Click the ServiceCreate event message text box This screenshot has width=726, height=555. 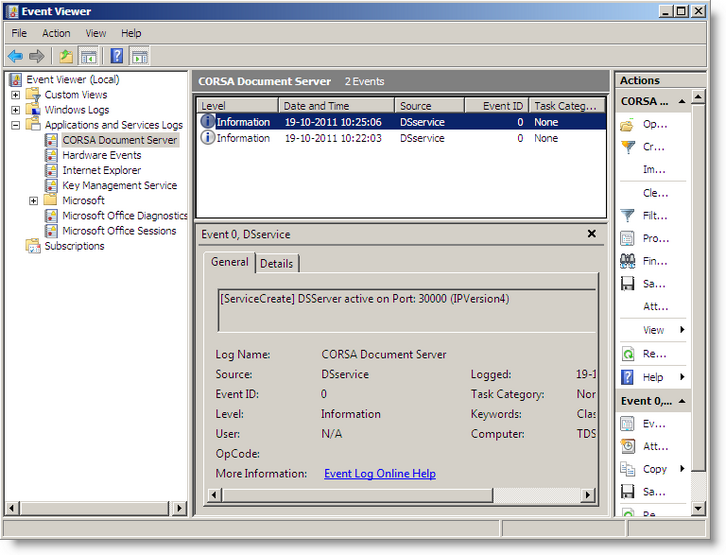407,311
